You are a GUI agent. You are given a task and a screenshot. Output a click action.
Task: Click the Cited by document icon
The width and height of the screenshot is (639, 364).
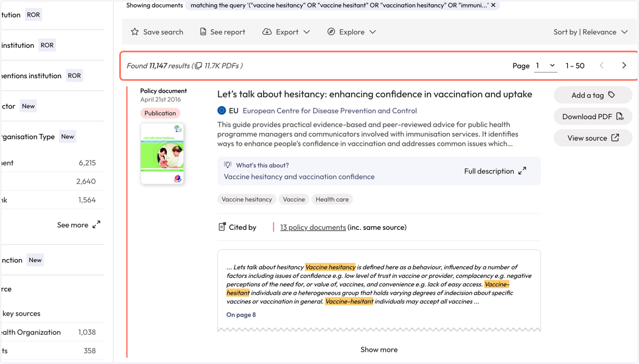(222, 227)
